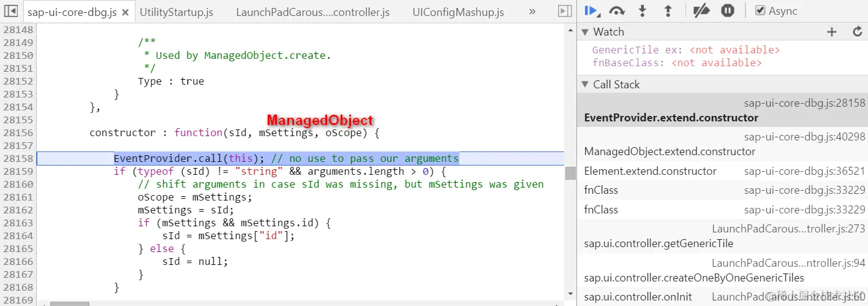This screenshot has width=868, height=306.
Task: Close the sap-ui-core-dbg.js tab
Action: pos(125,12)
